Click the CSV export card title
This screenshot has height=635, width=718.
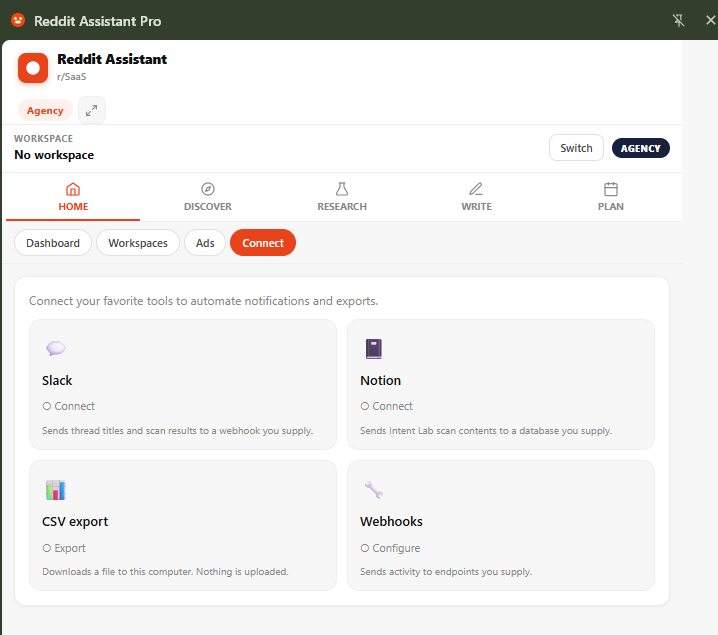click(75, 522)
